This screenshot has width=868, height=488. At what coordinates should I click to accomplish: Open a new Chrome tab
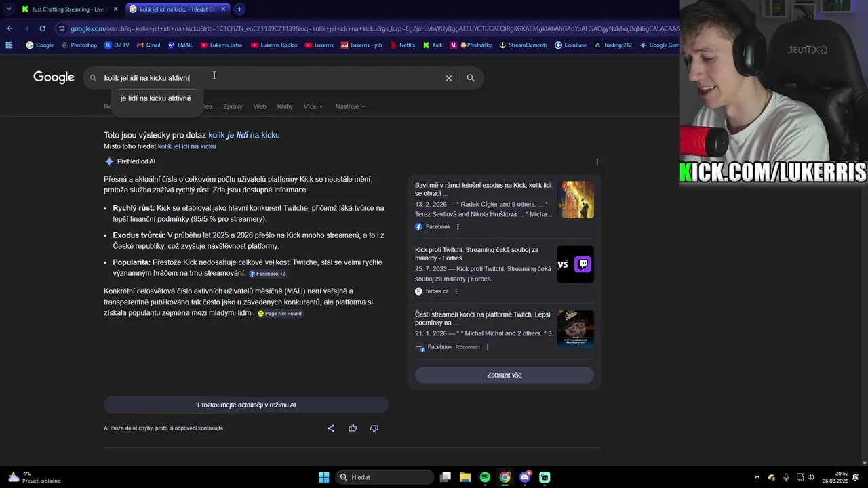(239, 9)
